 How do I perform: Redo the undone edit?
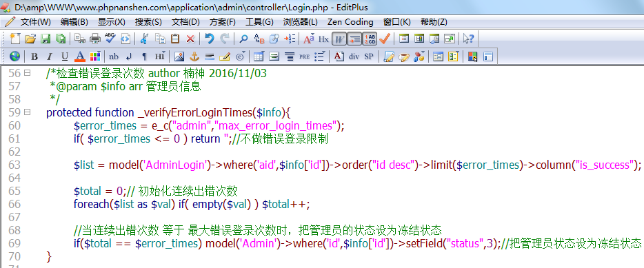click(225, 39)
